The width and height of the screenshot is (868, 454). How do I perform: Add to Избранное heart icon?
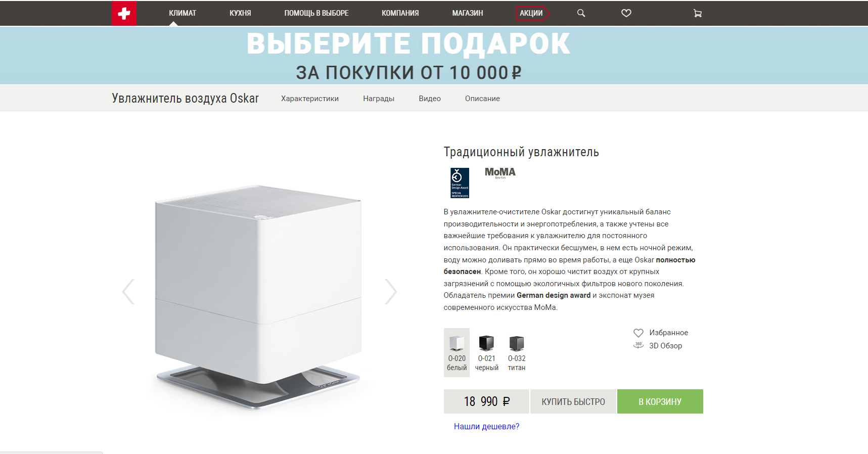coord(638,333)
